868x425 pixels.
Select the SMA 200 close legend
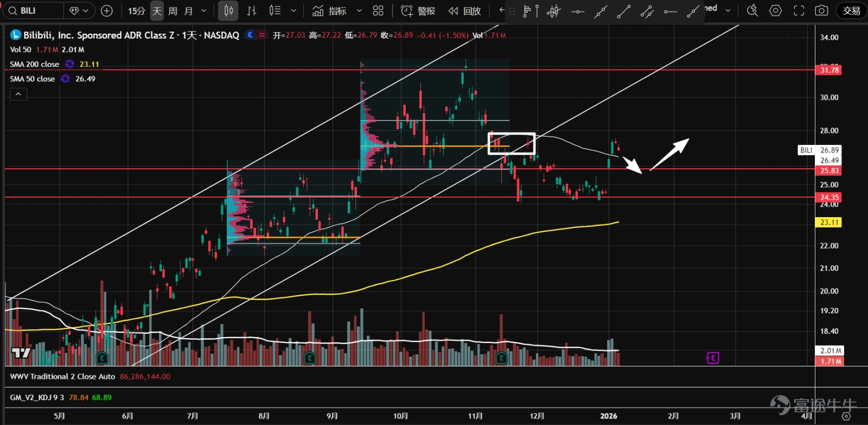pos(34,64)
